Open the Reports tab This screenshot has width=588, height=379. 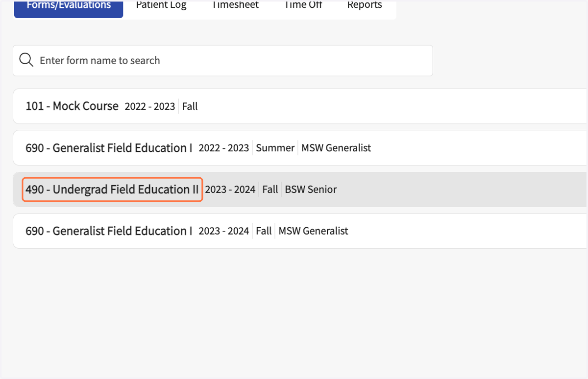pyautogui.click(x=365, y=5)
